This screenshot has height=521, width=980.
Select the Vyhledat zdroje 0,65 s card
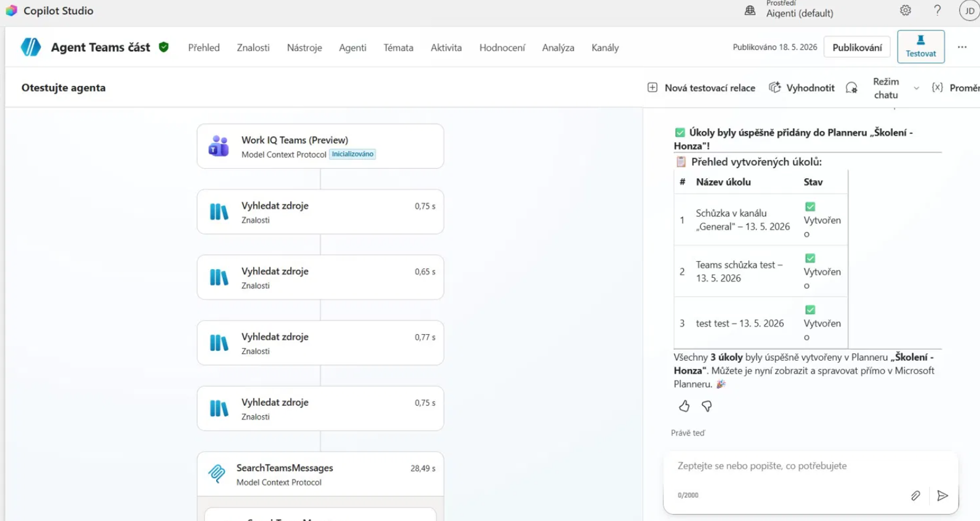click(320, 277)
